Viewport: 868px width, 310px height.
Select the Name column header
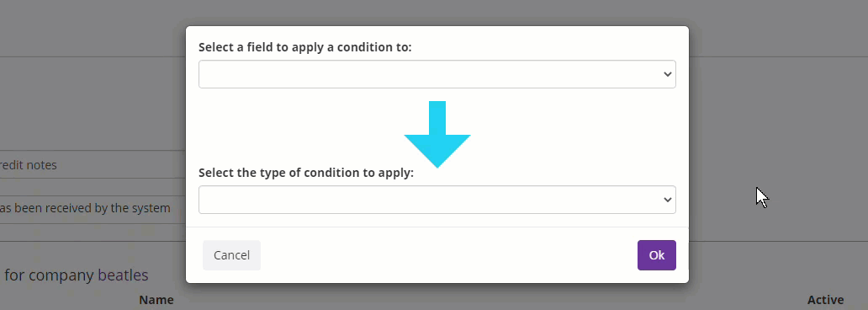pyautogui.click(x=156, y=300)
